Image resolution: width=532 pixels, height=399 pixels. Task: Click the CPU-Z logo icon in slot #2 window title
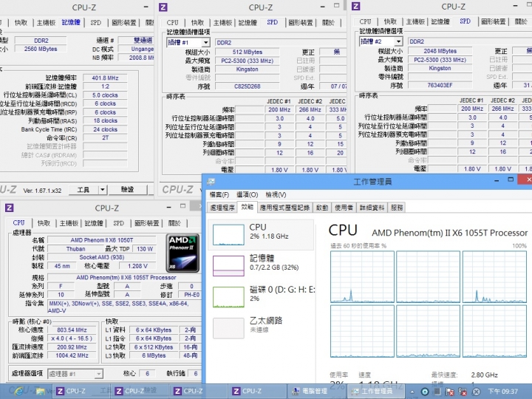pos(356,7)
